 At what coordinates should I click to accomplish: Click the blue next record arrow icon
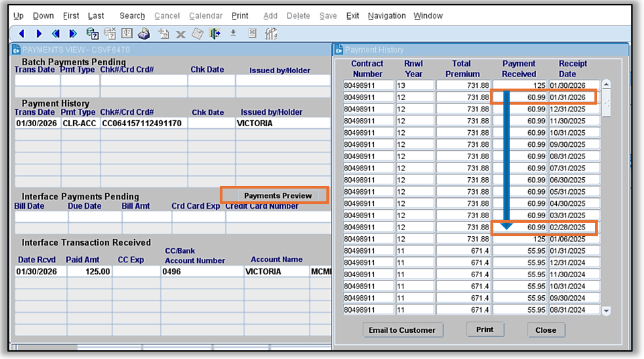click(39, 34)
